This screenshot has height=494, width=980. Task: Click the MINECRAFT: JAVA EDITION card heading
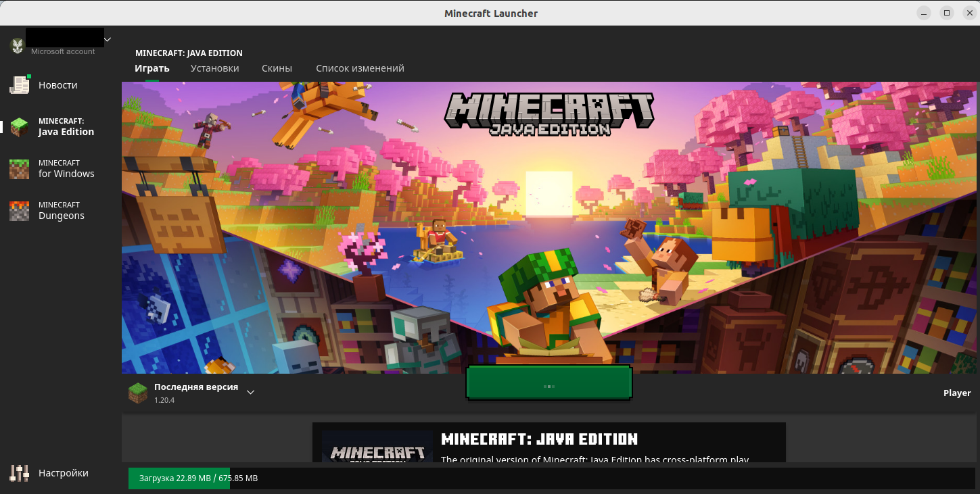pos(539,439)
